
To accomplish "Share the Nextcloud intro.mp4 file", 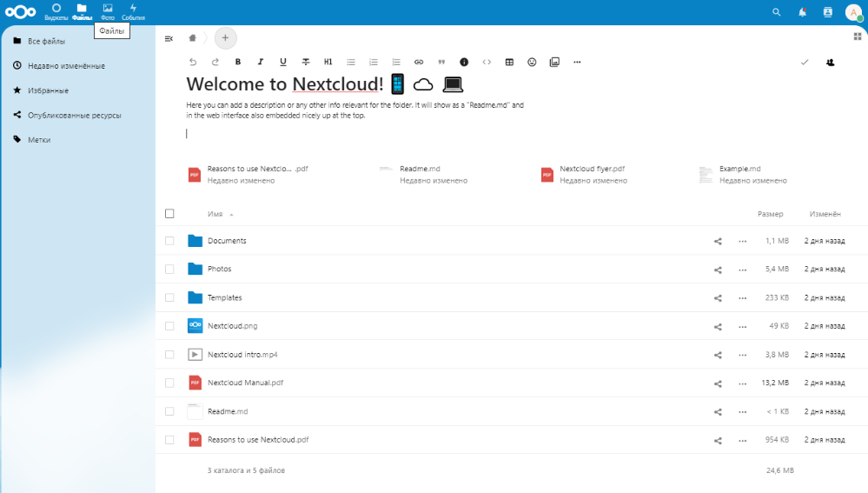I will (x=718, y=355).
